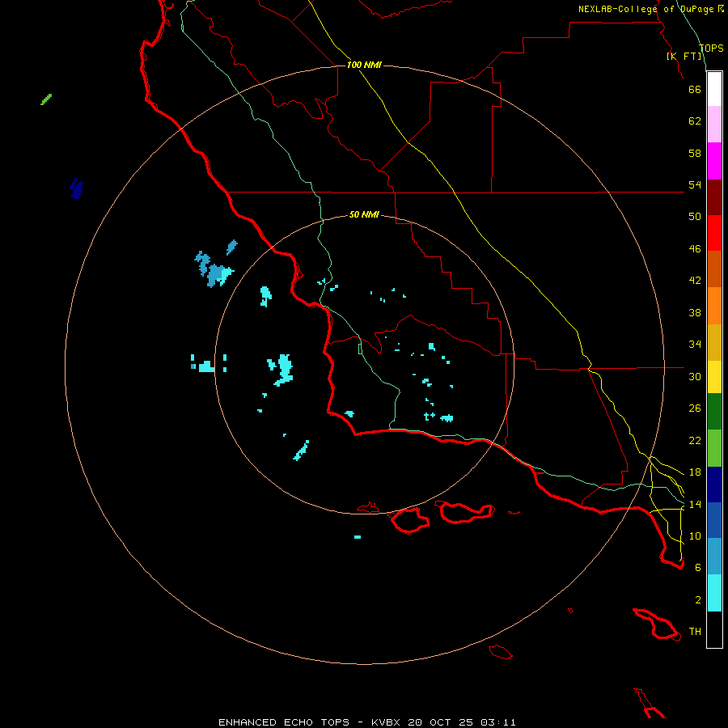Click the black TH threshold legend block
The image size is (728, 728).
pos(714,629)
